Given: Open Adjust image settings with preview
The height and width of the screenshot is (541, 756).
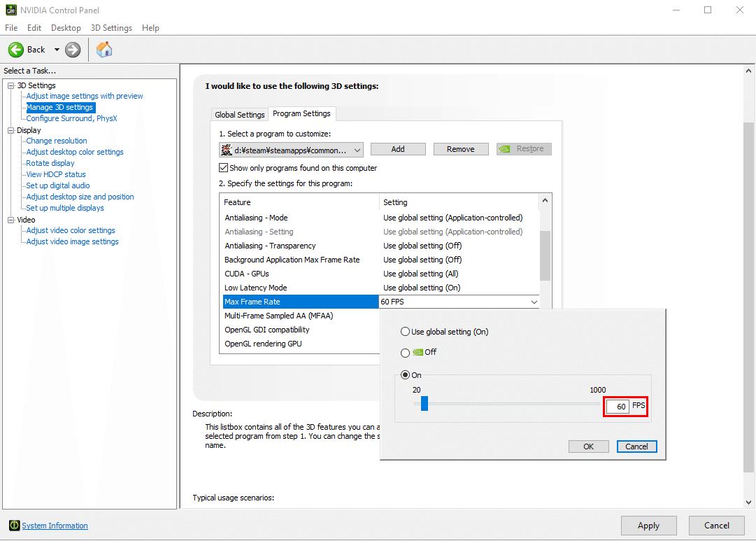Looking at the screenshot, I should pos(85,96).
